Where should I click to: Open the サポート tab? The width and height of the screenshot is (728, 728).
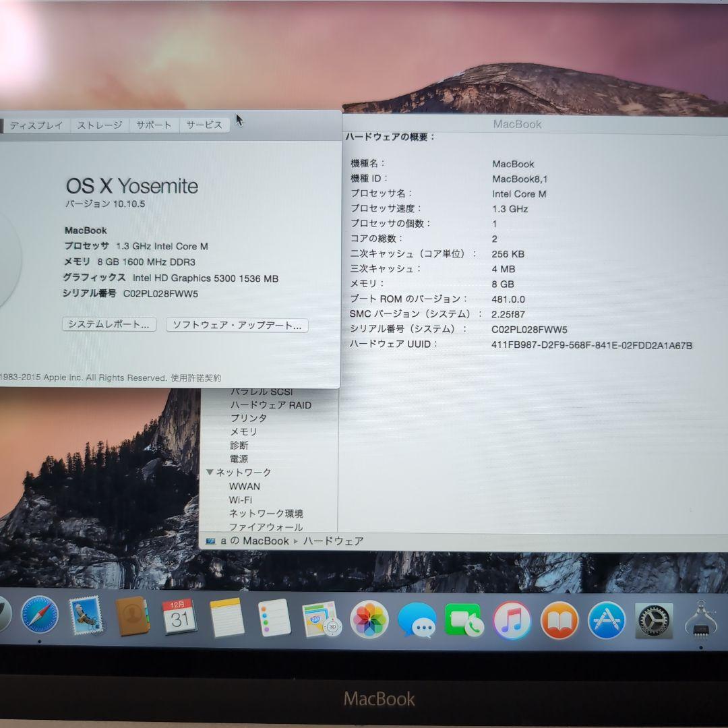click(x=154, y=125)
